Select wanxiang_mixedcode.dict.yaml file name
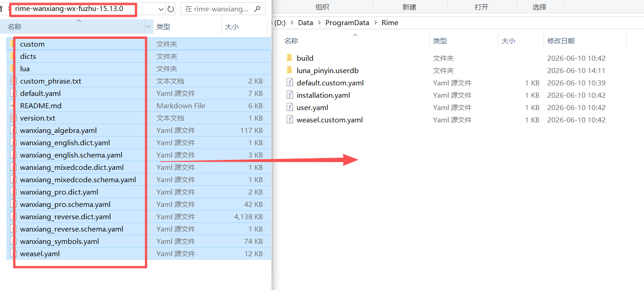 coord(72,167)
